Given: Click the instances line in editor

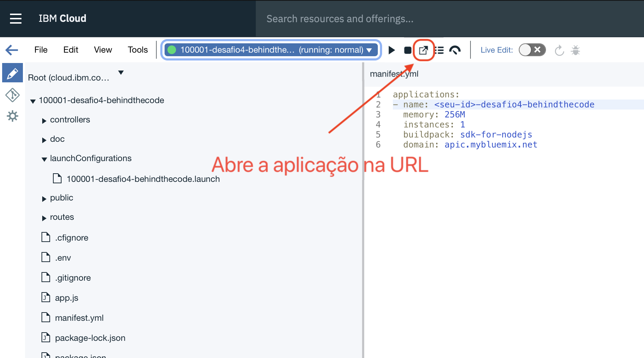Looking at the screenshot, I should pyautogui.click(x=434, y=125).
